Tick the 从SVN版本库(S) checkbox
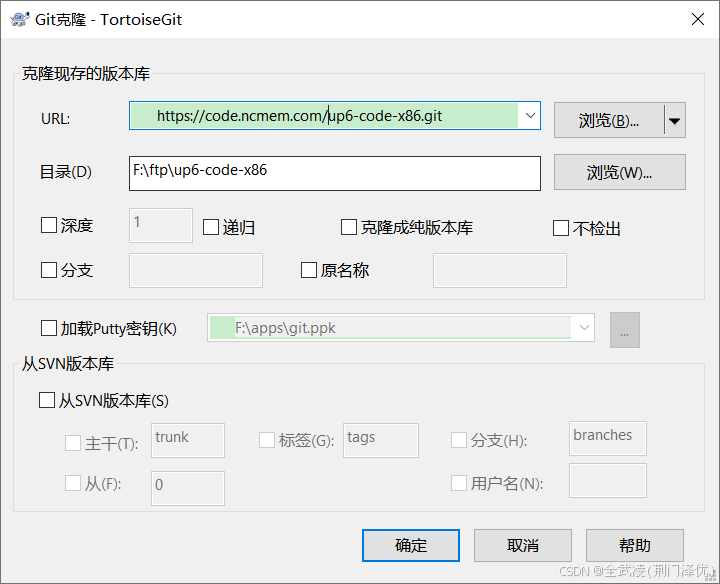This screenshot has width=720, height=584. coord(47,400)
